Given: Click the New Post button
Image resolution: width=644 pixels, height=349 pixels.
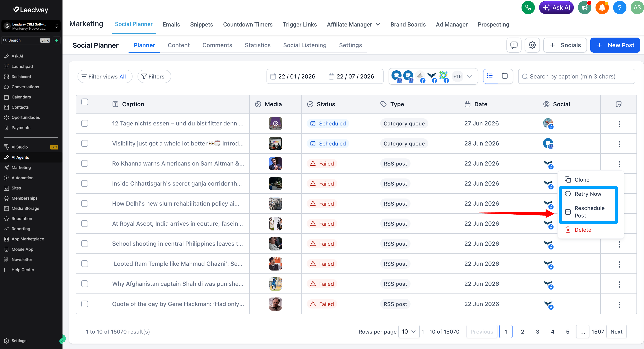Looking at the screenshot, I should (615, 45).
